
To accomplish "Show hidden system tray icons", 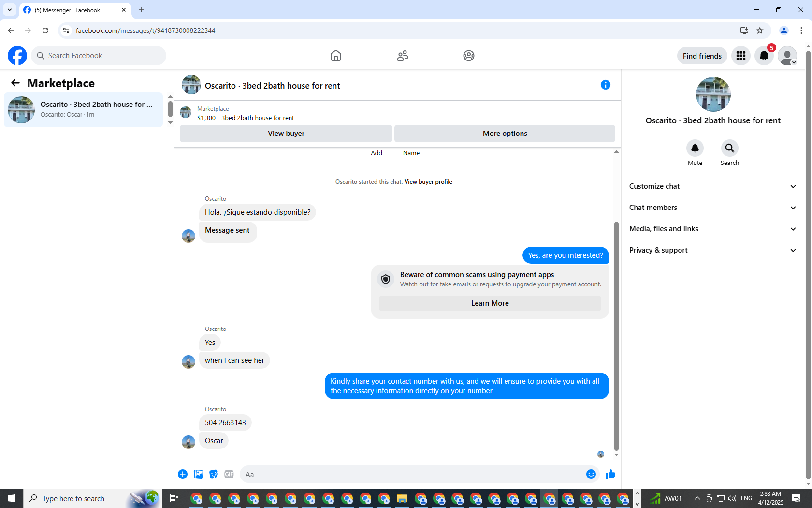I will 697,498.
